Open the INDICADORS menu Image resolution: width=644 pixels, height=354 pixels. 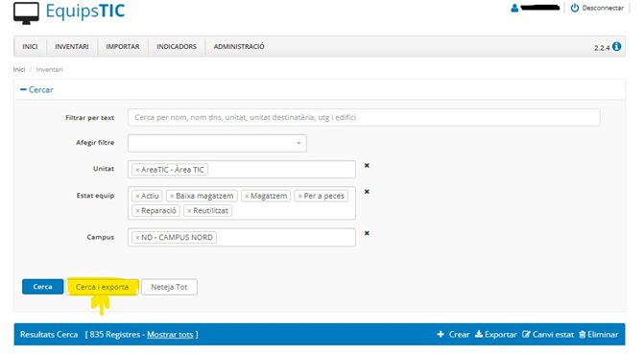(177, 46)
